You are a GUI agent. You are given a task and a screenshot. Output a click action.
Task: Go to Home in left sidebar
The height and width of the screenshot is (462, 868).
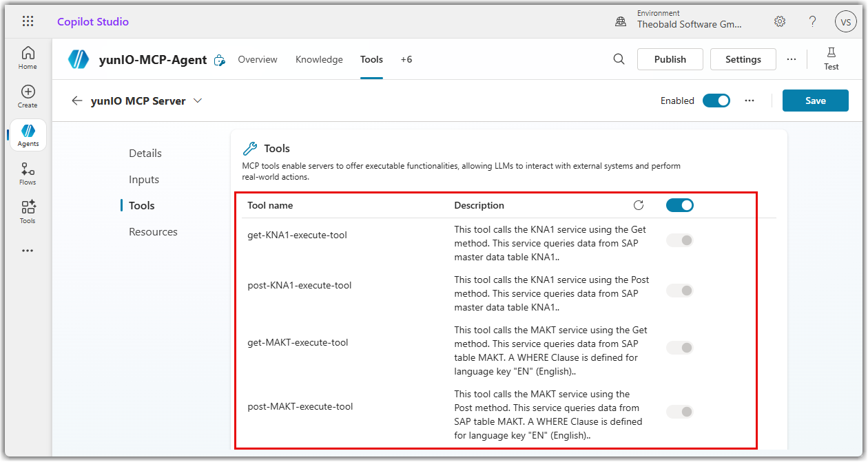pyautogui.click(x=28, y=58)
